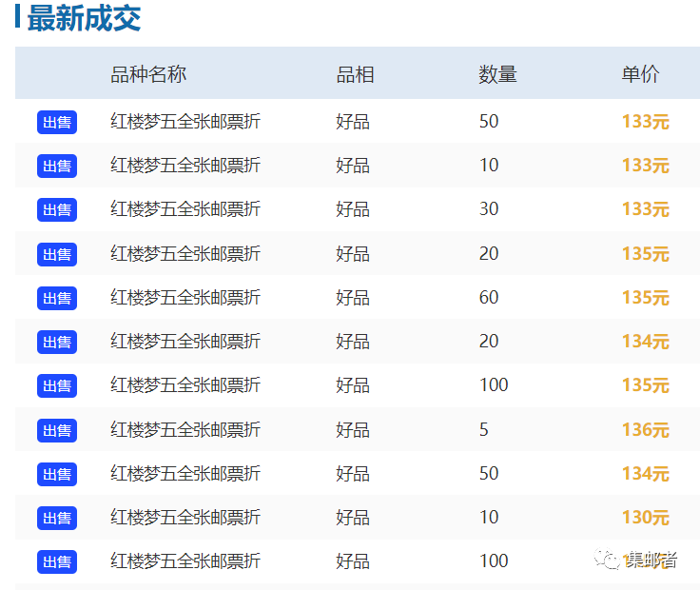Click 出售 button for quantity 50 at 133元
Viewport: 700px width, 590px height.
(x=57, y=122)
